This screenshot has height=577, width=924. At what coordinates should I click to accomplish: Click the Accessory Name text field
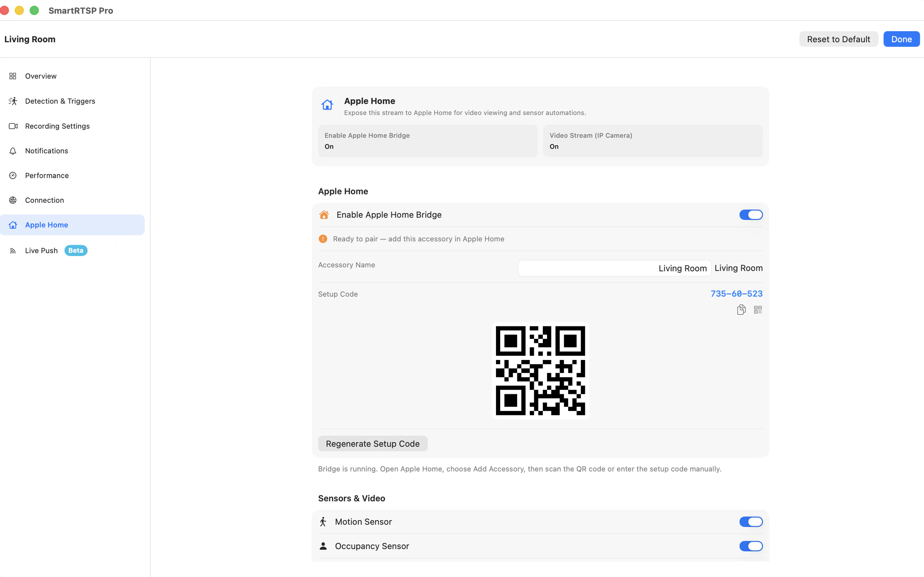pyautogui.click(x=614, y=268)
